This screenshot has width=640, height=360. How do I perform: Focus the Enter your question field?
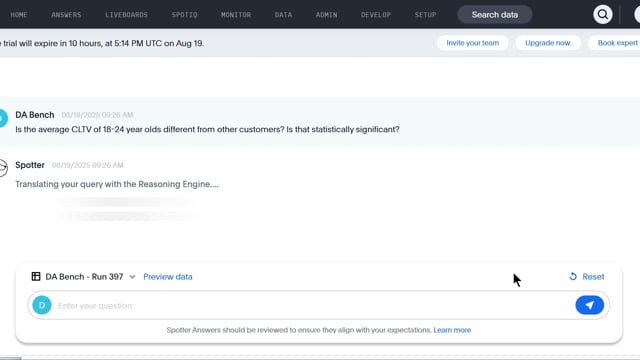[x=313, y=305]
